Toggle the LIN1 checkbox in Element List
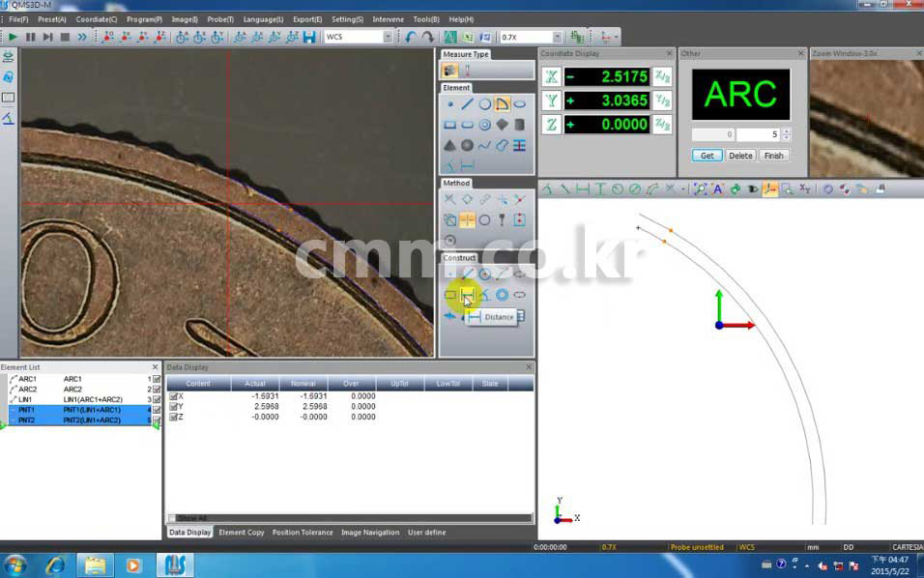The image size is (924, 578). click(157, 399)
